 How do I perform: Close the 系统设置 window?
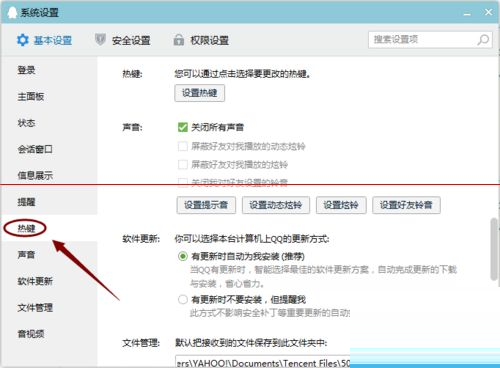tap(488, 12)
